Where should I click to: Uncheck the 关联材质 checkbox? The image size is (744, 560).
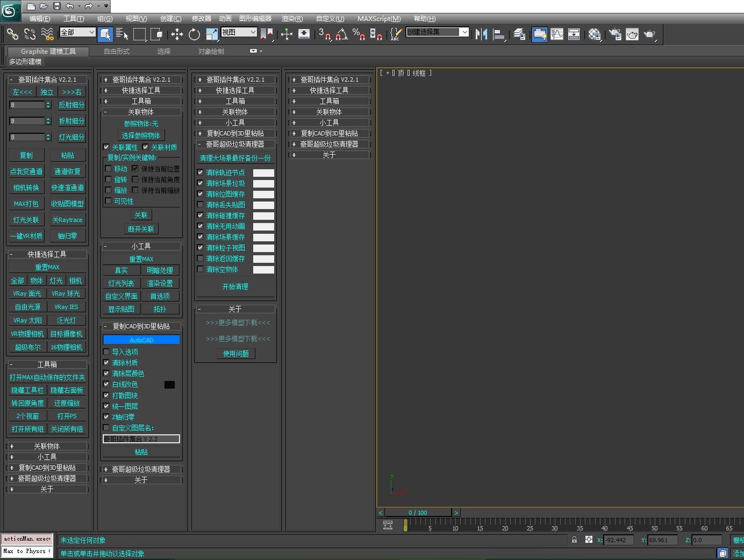(x=146, y=147)
